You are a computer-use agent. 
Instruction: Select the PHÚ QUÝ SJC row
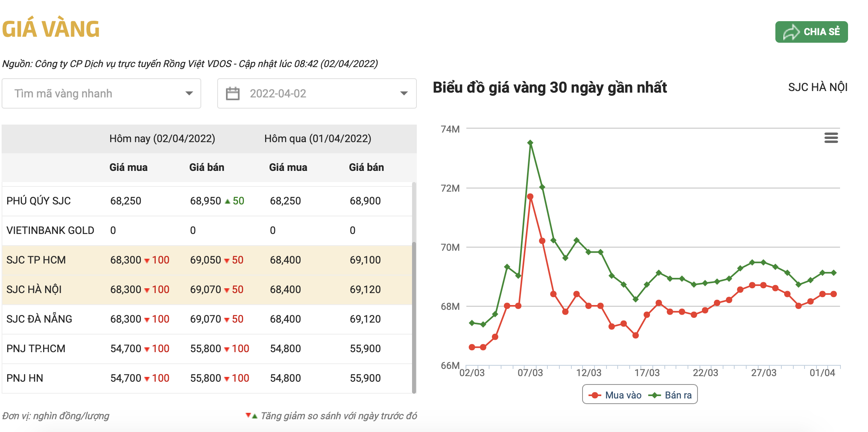(207, 201)
